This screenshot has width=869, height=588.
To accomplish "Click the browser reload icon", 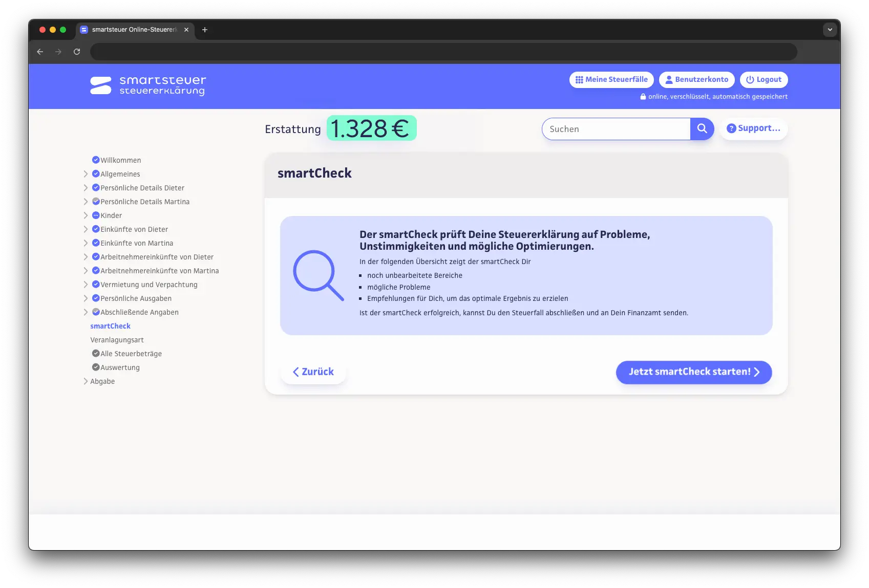I will pos(77,52).
